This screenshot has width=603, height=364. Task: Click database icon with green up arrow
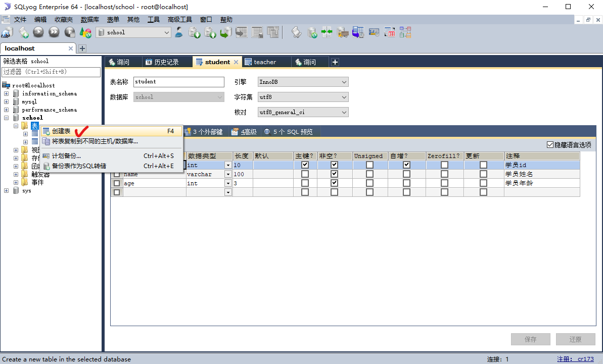[x=210, y=32]
